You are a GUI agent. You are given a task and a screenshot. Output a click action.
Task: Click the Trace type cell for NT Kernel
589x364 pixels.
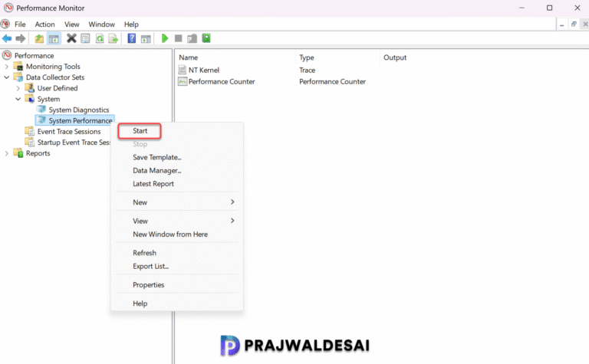(x=307, y=71)
